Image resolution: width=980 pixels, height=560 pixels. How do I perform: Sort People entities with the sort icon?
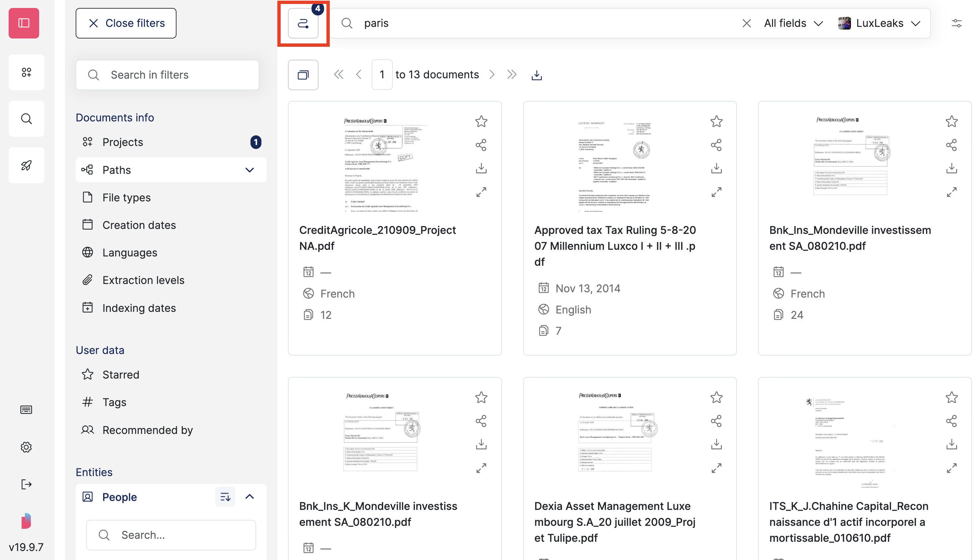pos(225,497)
